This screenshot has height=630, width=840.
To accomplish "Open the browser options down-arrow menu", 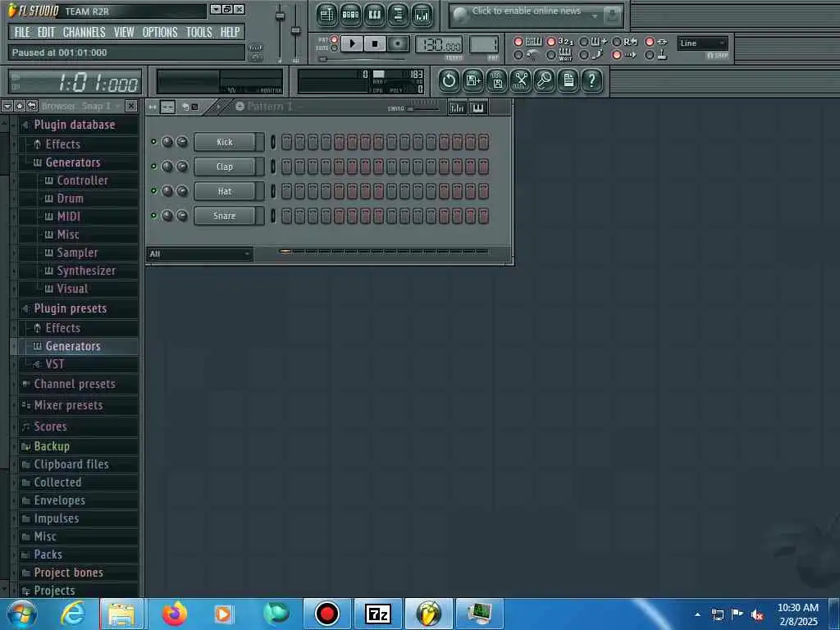I will [7, 106].
